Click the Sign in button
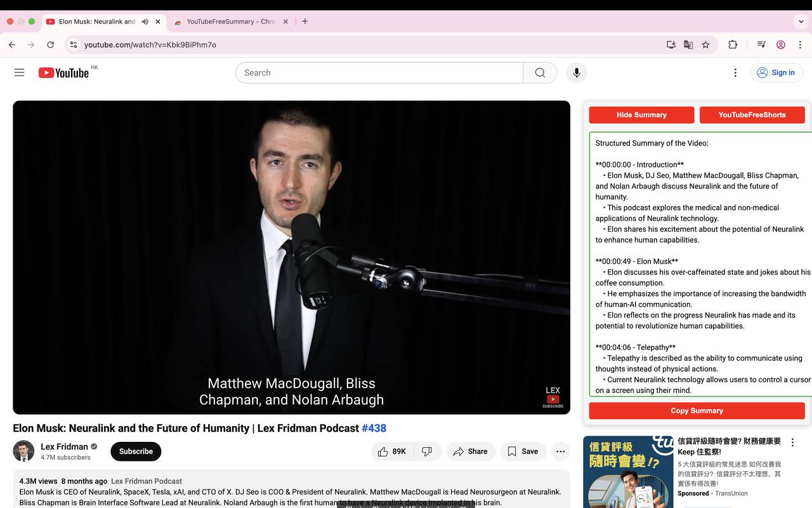This screenshot has height=508, width=812. [x=776, y=72]
